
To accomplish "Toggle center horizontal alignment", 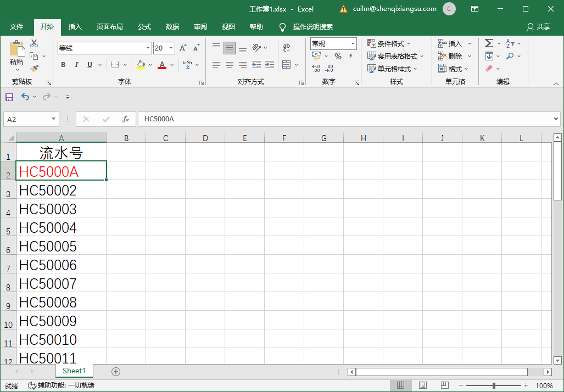I will click(230, 65).
